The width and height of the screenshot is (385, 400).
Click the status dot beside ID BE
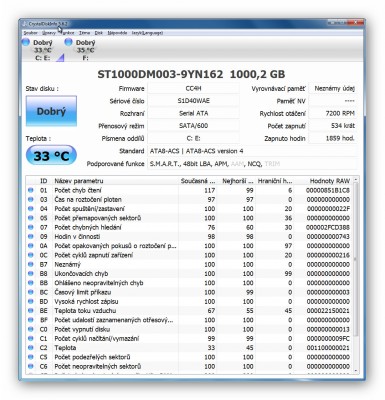(x=31, y=311)
